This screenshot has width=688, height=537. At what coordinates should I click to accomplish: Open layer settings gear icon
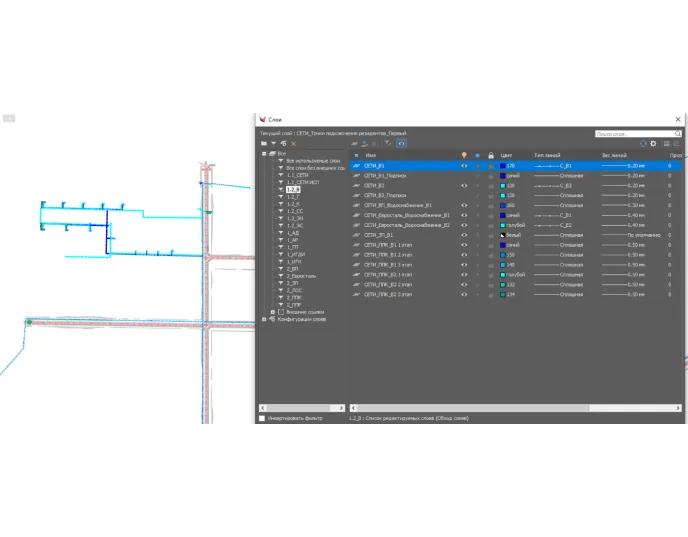pyautogui.click(x=653, y=144)
